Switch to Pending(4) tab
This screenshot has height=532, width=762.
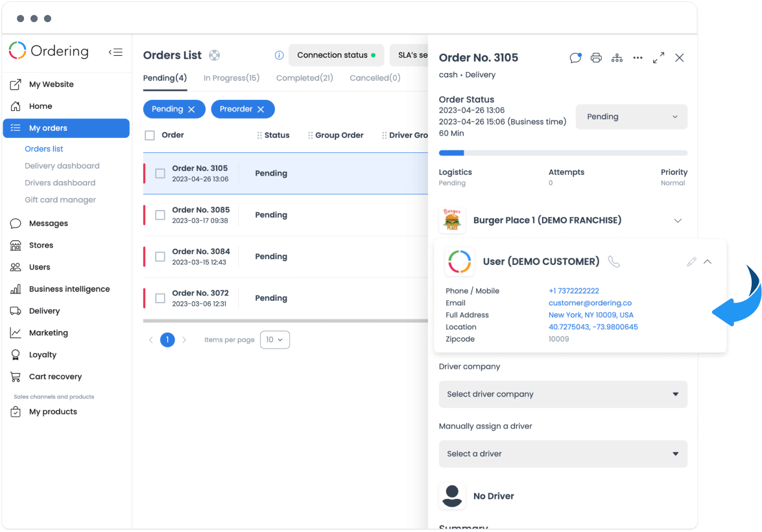point(165,78)
